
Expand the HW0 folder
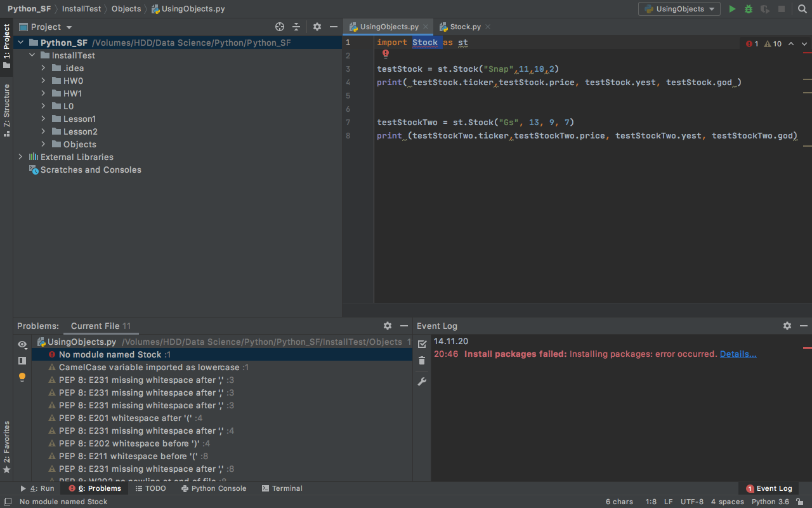click(x=44, y=81)
